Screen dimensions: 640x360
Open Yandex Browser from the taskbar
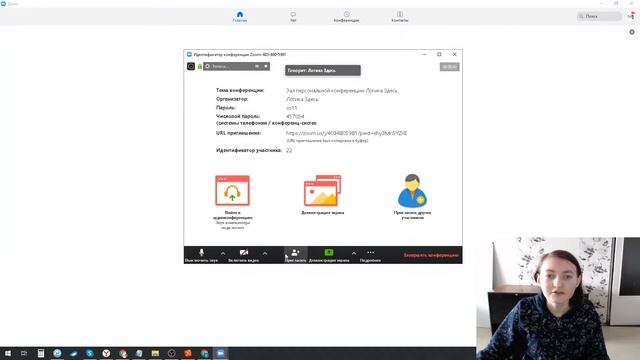pos(106,353)
